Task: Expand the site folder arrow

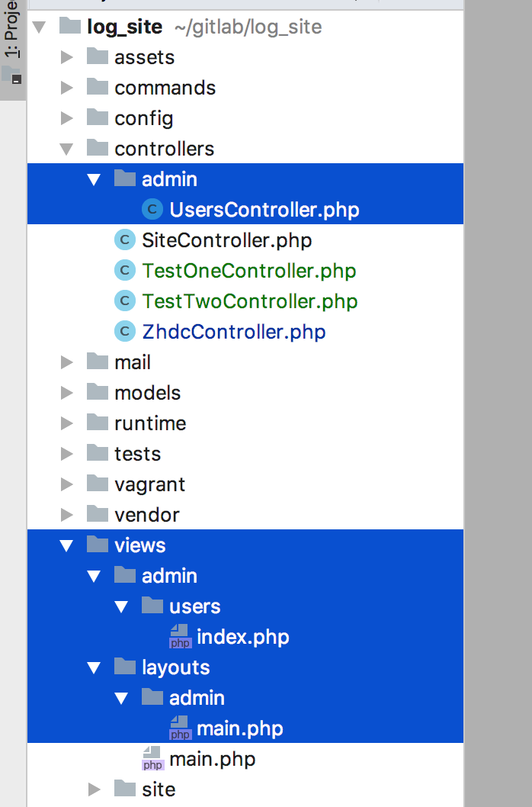Action: click(x=94, y=789)
